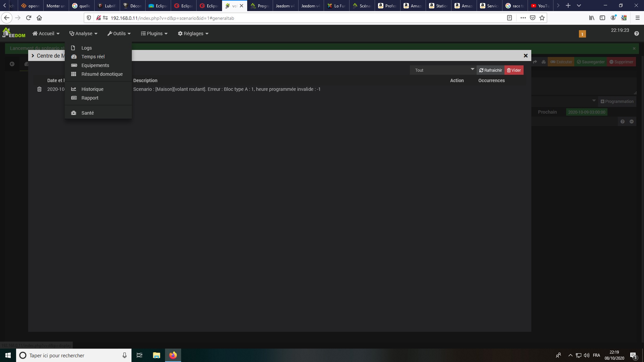The height and width of the screenshot is (362, 644).
Task: Open Task View on taskbar
Action: coord(140,355)
